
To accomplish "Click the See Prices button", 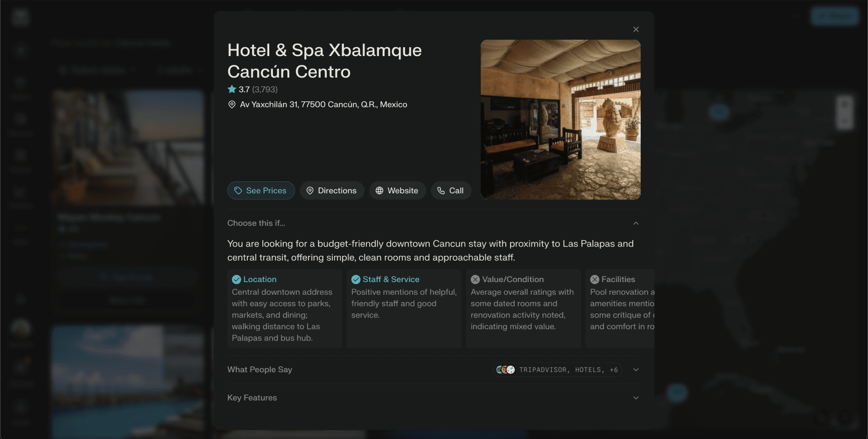I will point(261,191).
